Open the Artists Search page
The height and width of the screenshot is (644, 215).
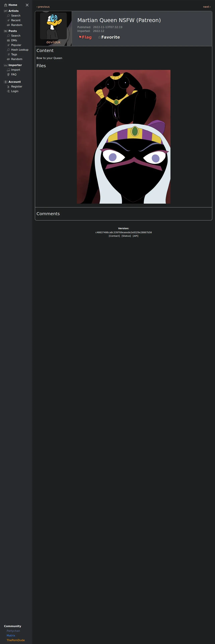16,16
